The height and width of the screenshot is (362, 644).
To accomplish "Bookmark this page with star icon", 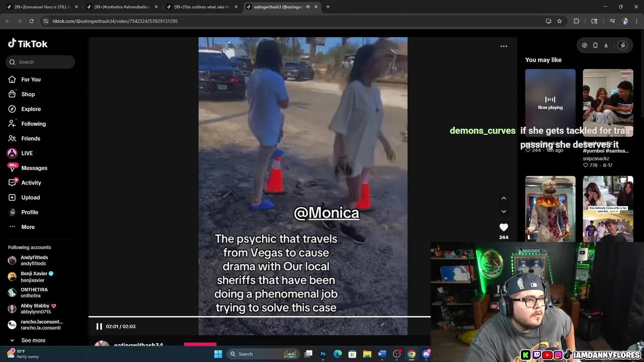I will 559,21.
